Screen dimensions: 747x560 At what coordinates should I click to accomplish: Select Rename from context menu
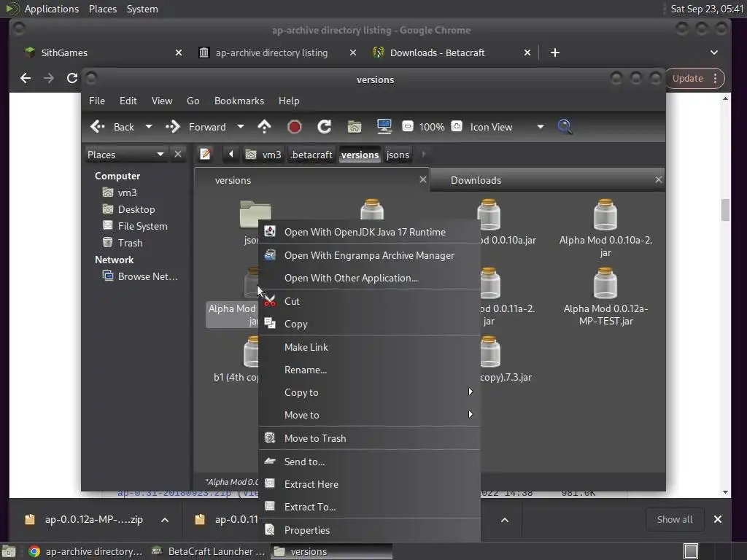click(369, 370)
